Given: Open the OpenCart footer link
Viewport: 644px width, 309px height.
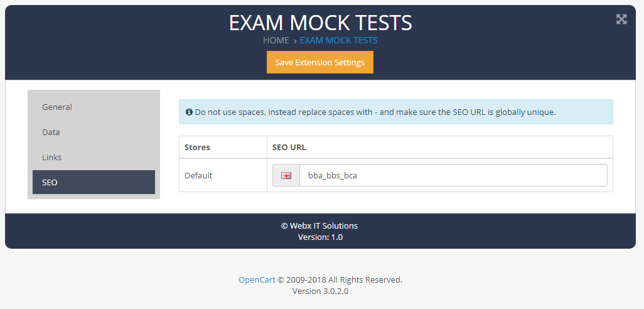Looking at the screenshot, I should 257,279.
